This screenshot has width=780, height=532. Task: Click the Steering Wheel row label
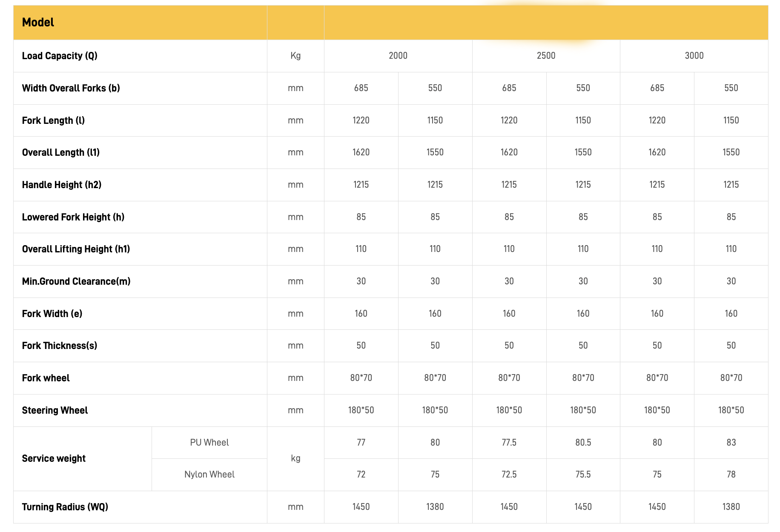click(x=55, y=410)
